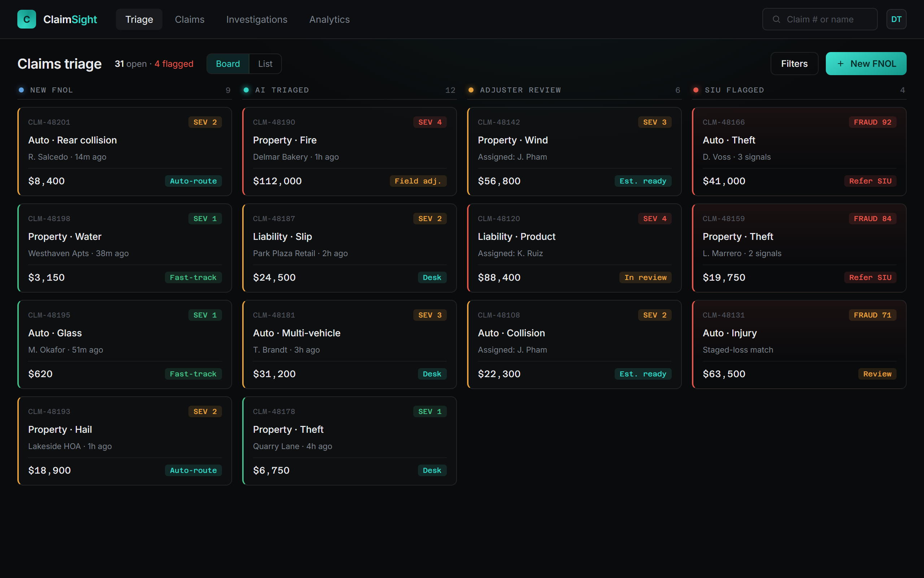Click the Field adj. tag on CLM-48190
The image size is (924, 578).
pyautogui.click(x=418, y=181)
